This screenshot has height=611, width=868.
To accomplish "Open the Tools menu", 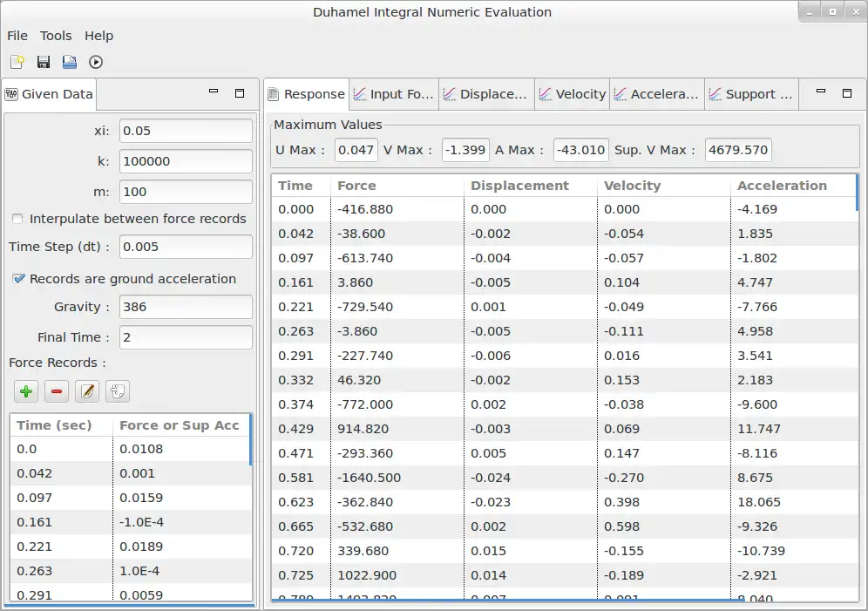I will tap(56, 36).
